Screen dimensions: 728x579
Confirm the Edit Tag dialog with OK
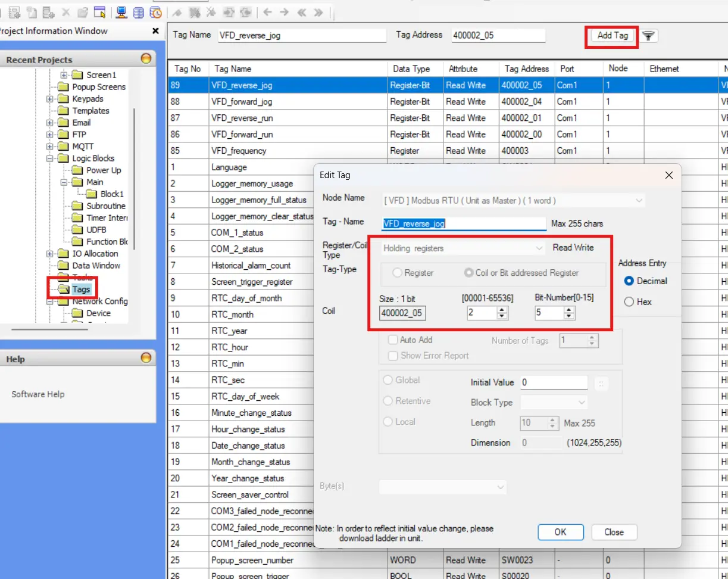click(560, 532)
